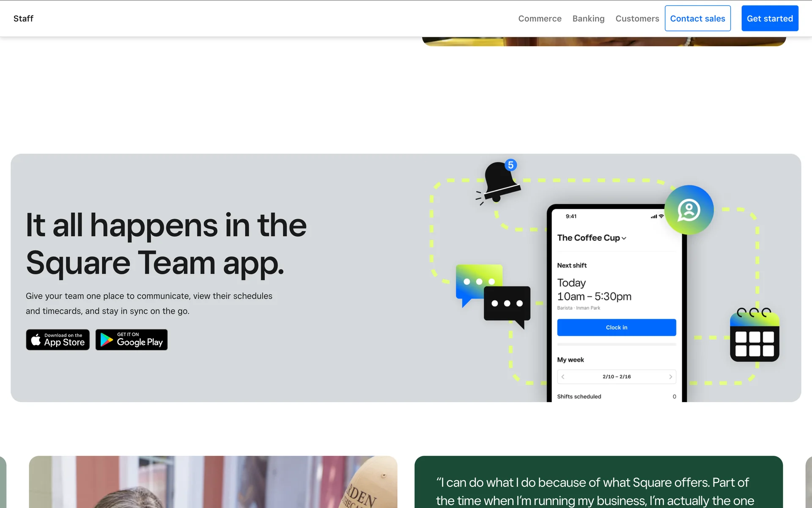Download on the App Store badge

58,340
